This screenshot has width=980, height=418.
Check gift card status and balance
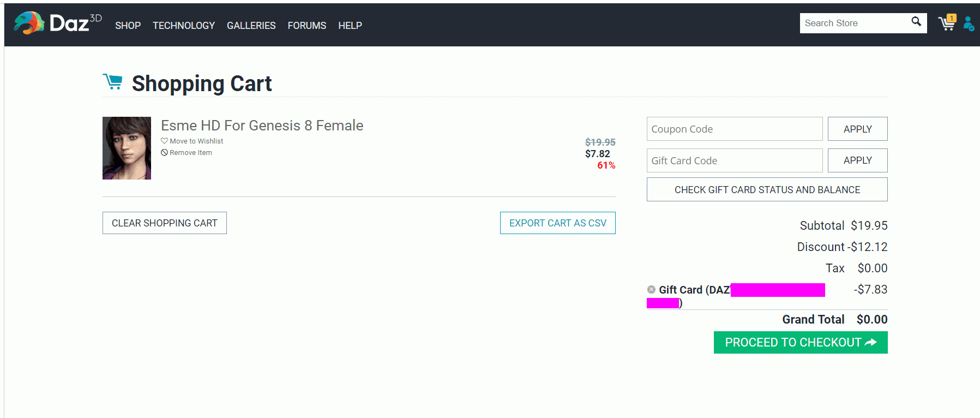pyautogui.click(x=767, y=190)
